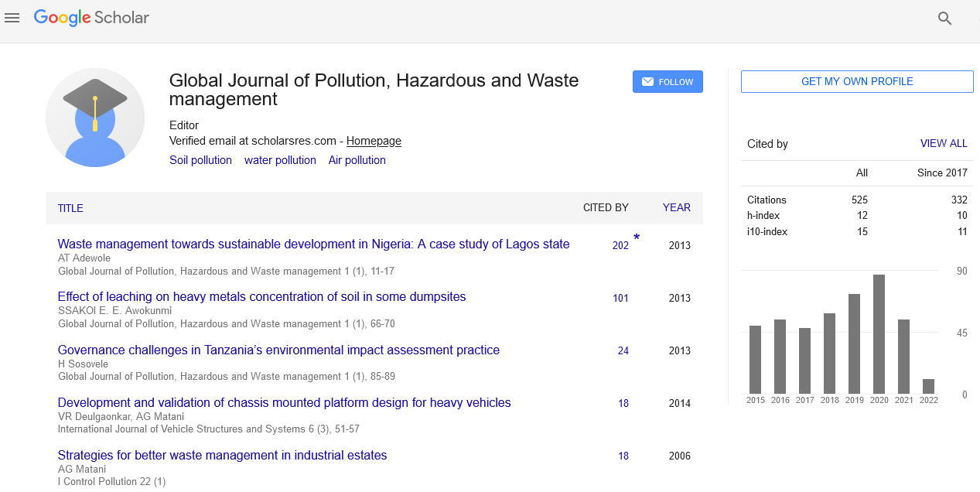The height and width of the screenshot is (492, 980).
Task: View the 202 citations count link
Action: click(x=620, y=245)
